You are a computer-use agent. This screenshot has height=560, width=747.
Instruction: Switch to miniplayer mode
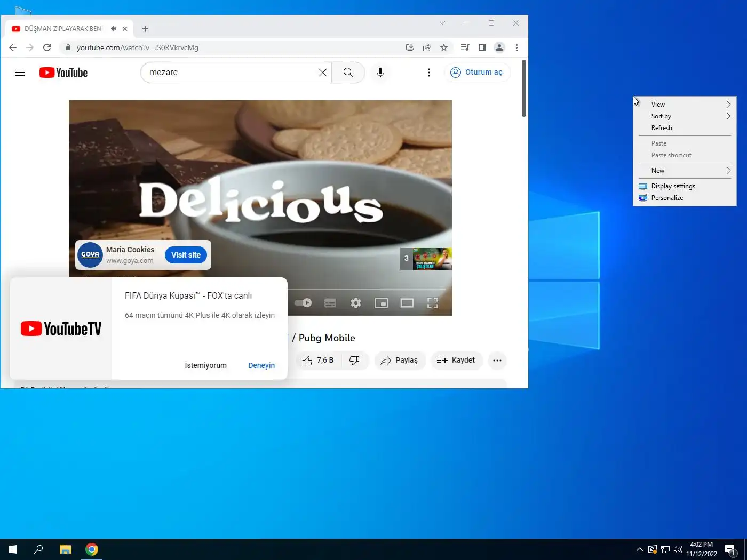382,303
